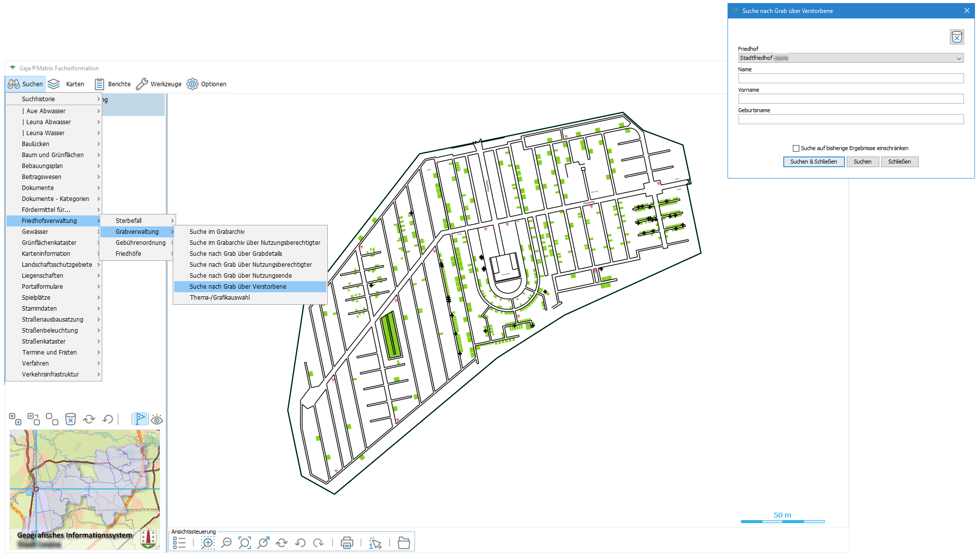
Task: Expand the Straßenkataster menu entry
Action: point(44,342)
